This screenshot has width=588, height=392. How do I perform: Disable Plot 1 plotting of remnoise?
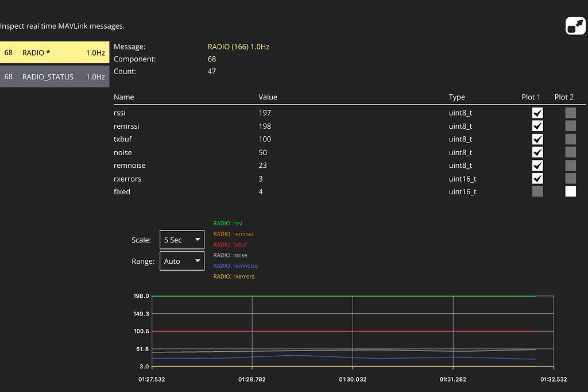[x=537, y=165]
